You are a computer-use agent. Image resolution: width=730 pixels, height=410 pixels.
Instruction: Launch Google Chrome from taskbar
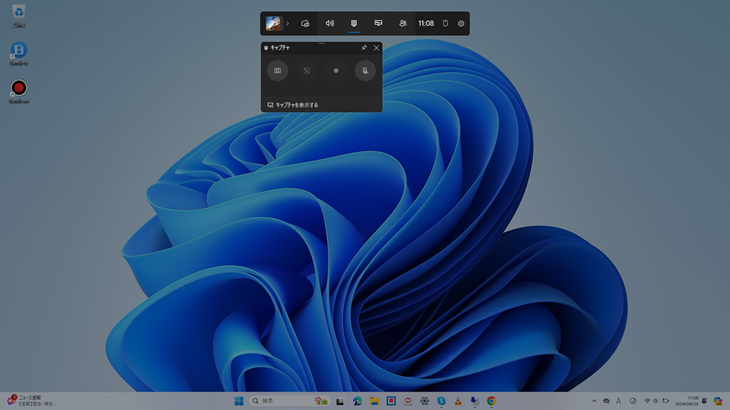[491, 401]
